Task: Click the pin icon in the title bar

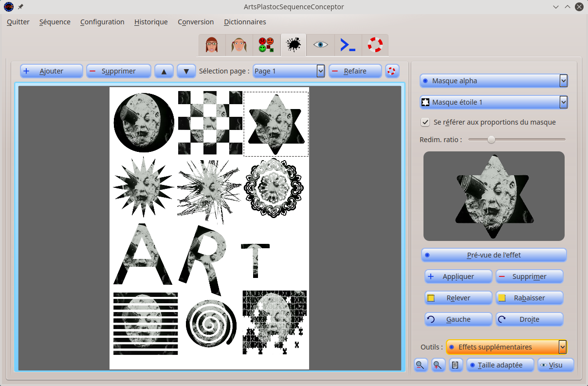Action: pos(20,7)
